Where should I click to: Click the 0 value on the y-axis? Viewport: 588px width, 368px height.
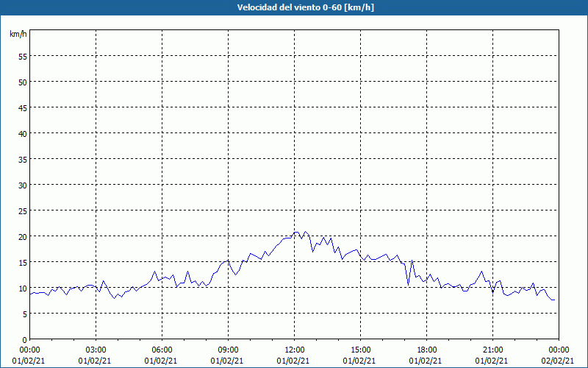click(x=25, y=340)
